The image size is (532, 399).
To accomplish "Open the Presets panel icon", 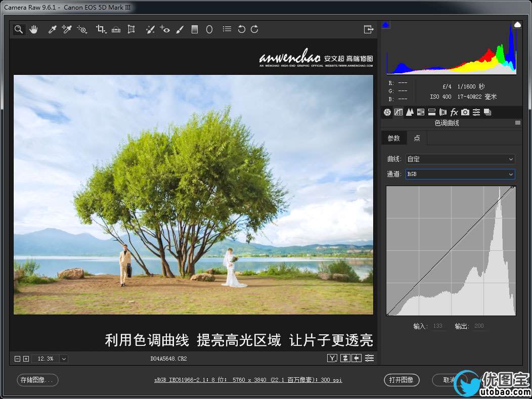I will (476, 112).
